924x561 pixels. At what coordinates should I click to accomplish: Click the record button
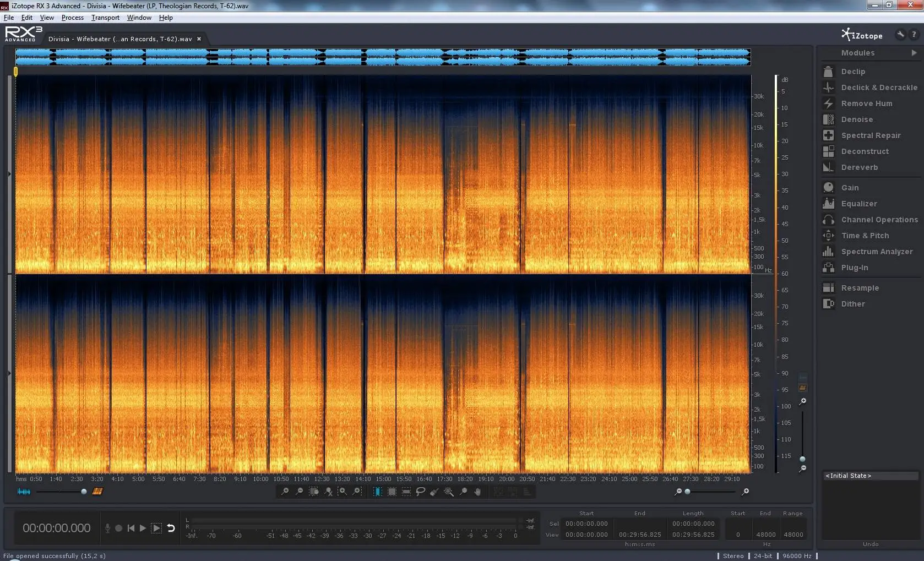pyautogui.click(x=118, y=528)
